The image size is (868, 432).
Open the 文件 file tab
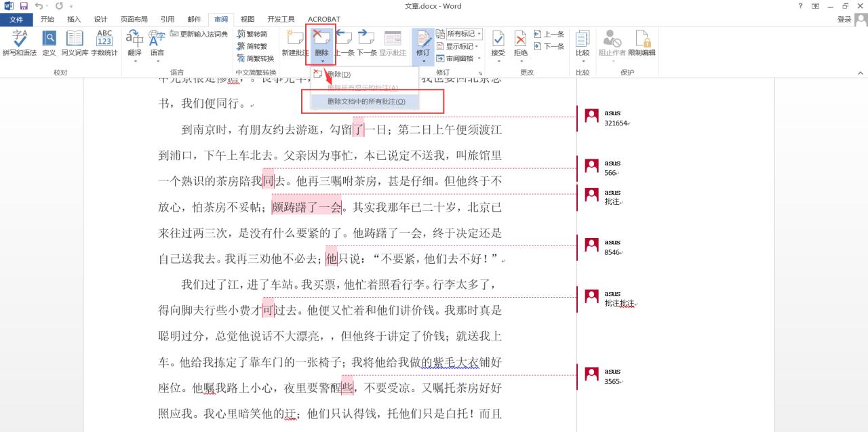coord(16,20)
